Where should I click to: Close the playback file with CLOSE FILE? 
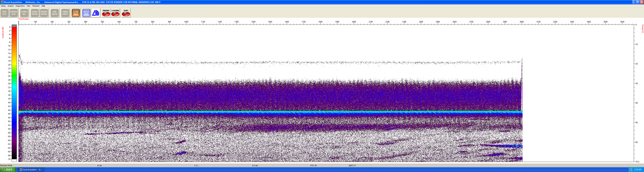tap(76, 13)
